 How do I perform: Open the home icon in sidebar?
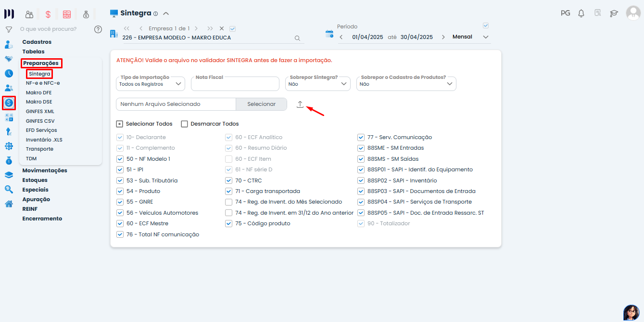(9, 204)
